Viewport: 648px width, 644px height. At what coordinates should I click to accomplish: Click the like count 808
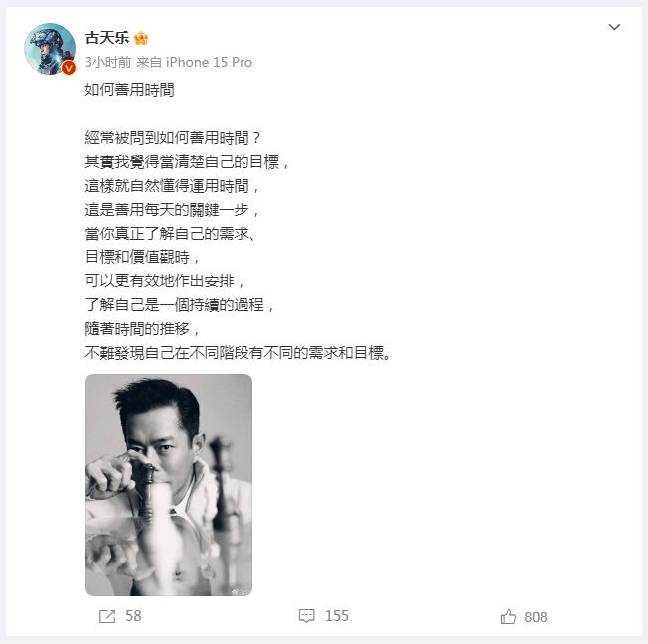(x=536, y=617)
